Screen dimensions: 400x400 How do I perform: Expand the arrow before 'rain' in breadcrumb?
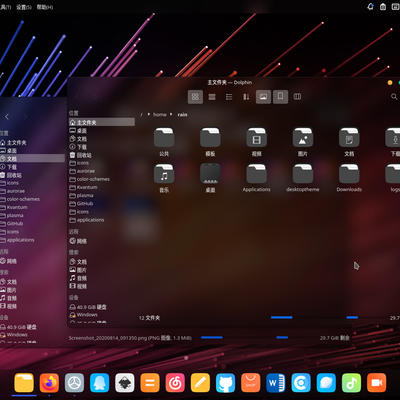pos(171,114)
